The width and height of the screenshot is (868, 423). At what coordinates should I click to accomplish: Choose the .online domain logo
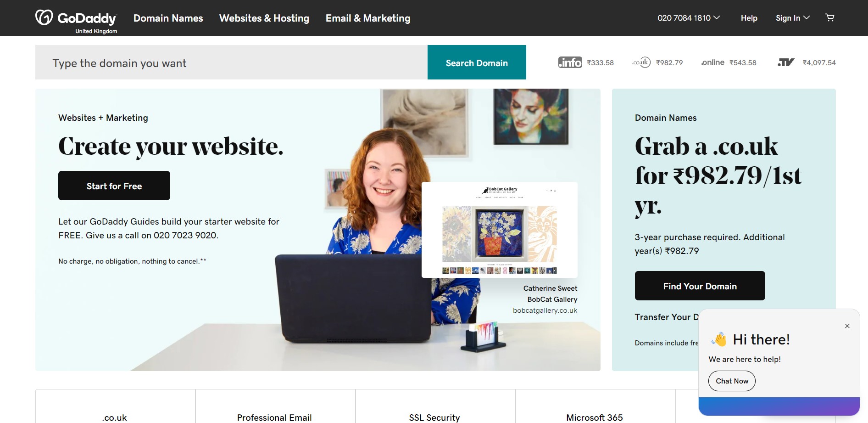(713, 62)
